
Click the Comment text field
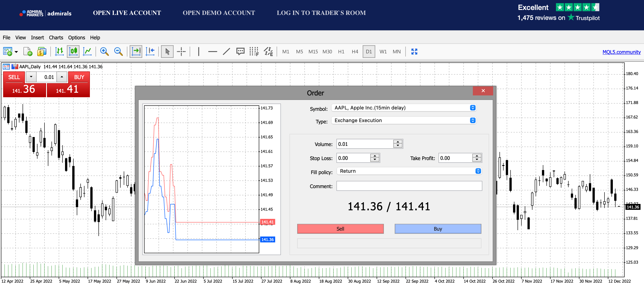409,186
